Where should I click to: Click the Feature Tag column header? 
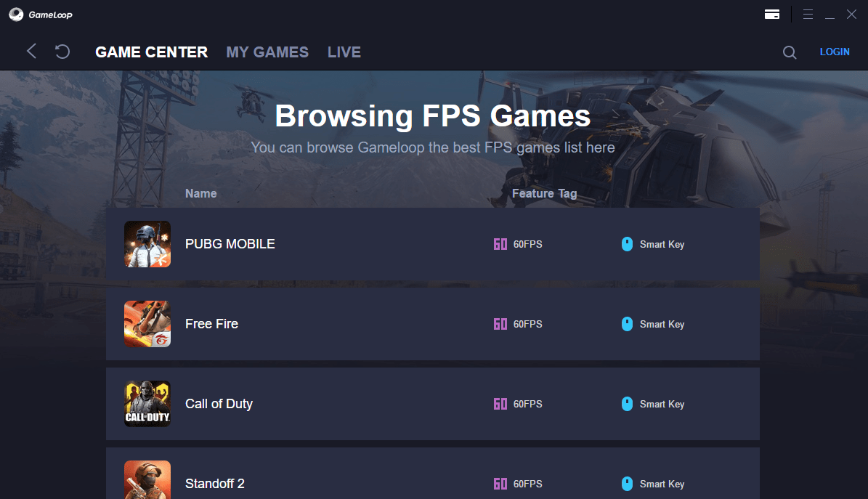pyautogui.click(x=544, y=193)
